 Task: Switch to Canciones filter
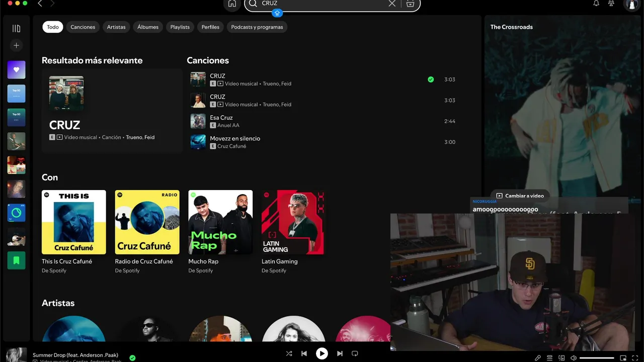(x=83, y=27)
